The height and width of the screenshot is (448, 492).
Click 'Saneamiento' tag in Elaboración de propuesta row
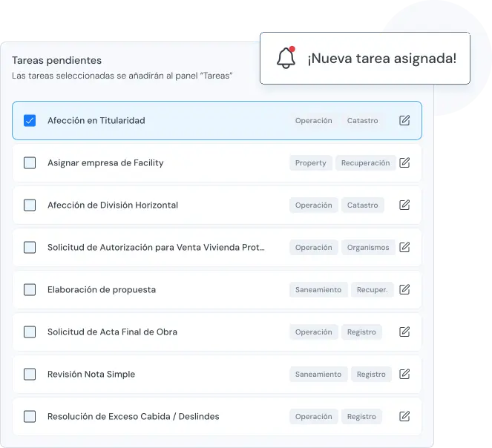[318, 289]
